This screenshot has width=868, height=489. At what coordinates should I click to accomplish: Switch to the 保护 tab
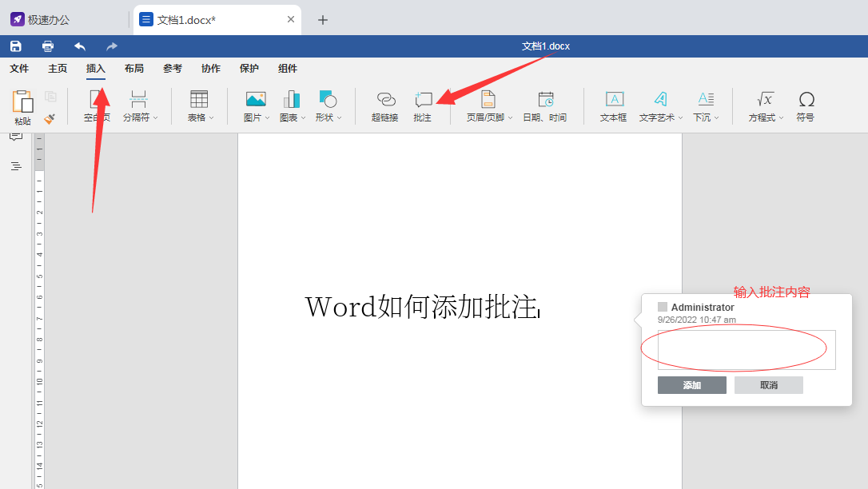[x=249, y=69]
